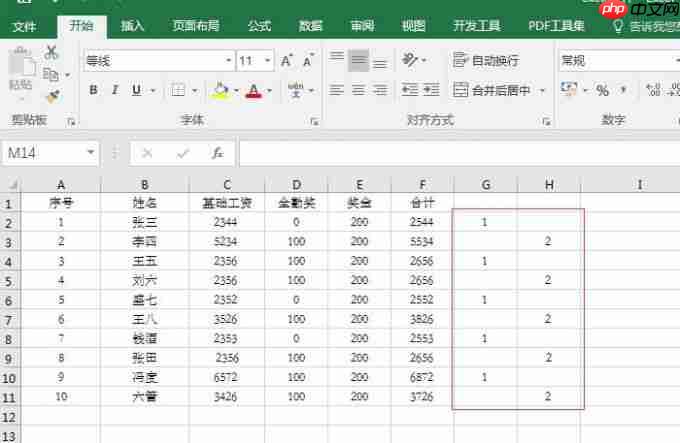The height and width of the screenshot is (443, 680).
Task: Select column G header
Action: 486,185
